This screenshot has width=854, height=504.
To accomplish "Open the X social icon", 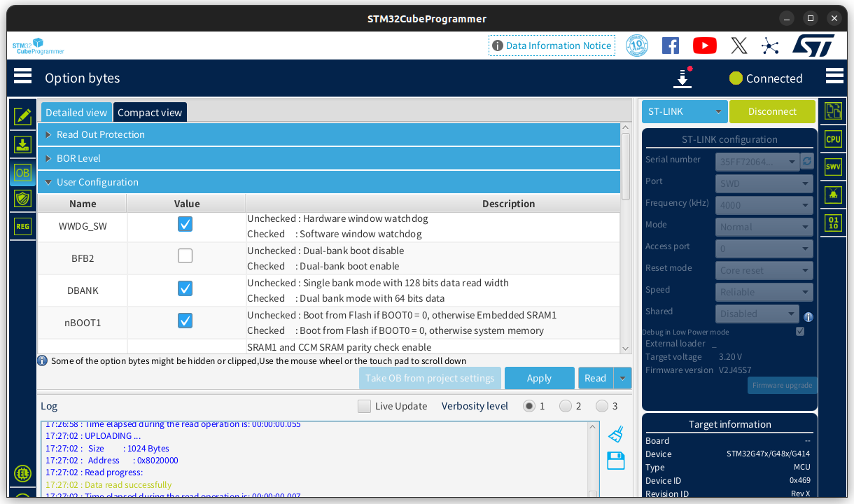I will [x=739, y=45].
